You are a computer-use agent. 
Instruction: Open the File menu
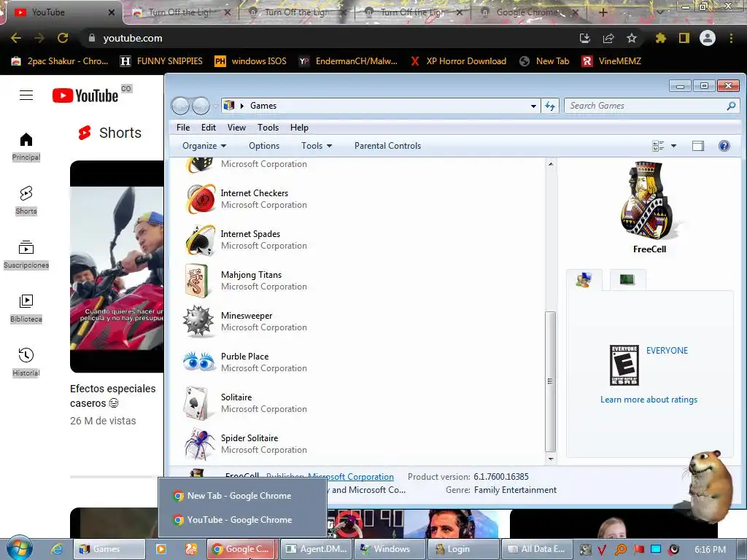(x=183, y=128)
